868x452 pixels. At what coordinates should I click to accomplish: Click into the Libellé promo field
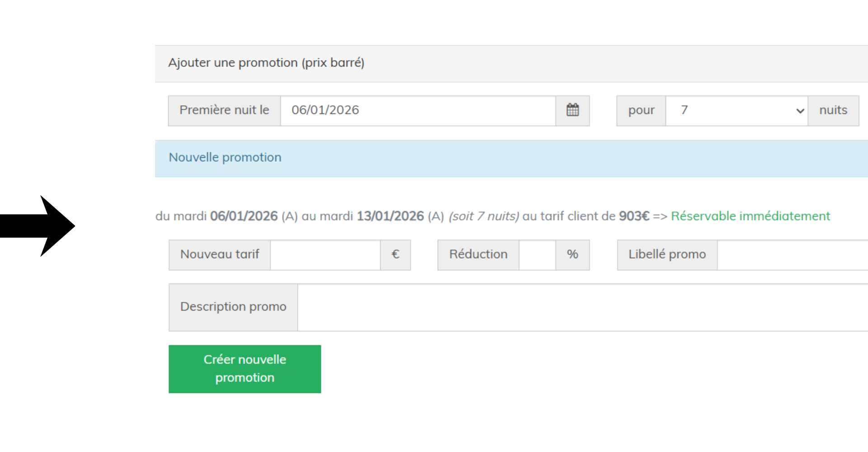pyautogui.click(x=792, y=255)
